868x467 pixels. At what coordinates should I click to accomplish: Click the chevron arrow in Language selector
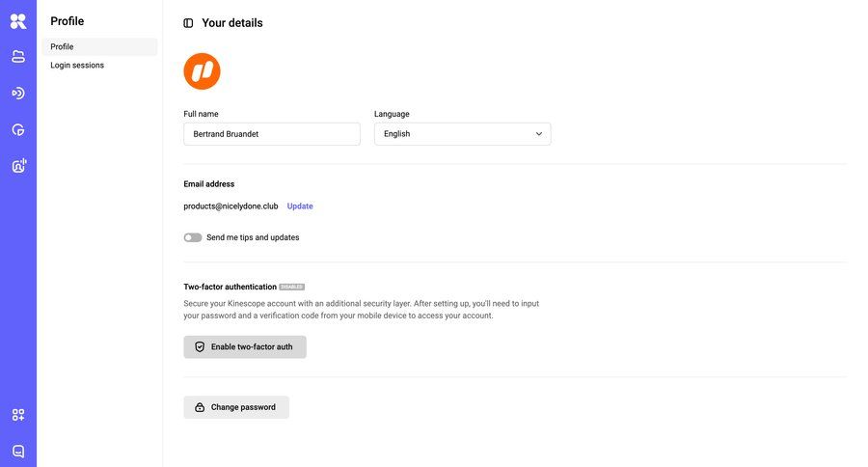[x=539, y=134]
